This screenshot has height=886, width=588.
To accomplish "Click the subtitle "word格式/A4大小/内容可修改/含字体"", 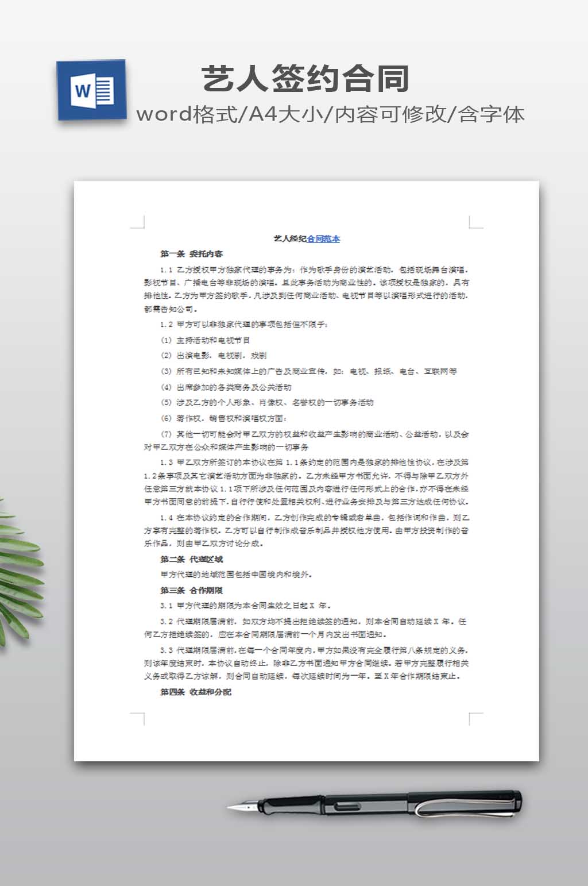I will (330, 114).
